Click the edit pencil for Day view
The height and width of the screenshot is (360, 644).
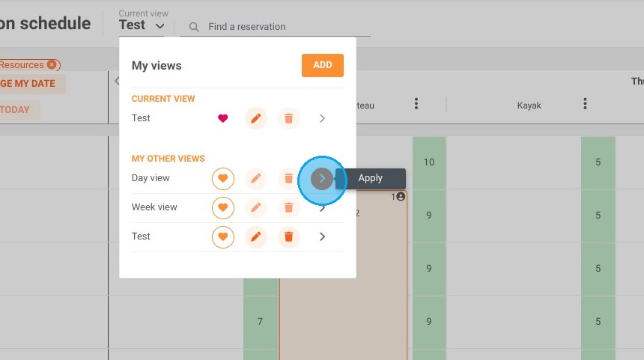pos(256,179)
